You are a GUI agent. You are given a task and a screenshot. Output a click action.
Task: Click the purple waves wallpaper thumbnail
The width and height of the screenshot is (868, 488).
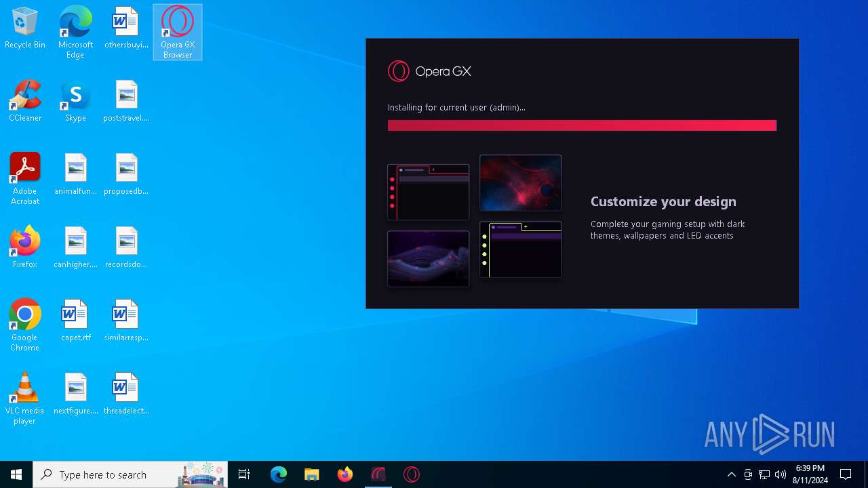coord(428,259)
